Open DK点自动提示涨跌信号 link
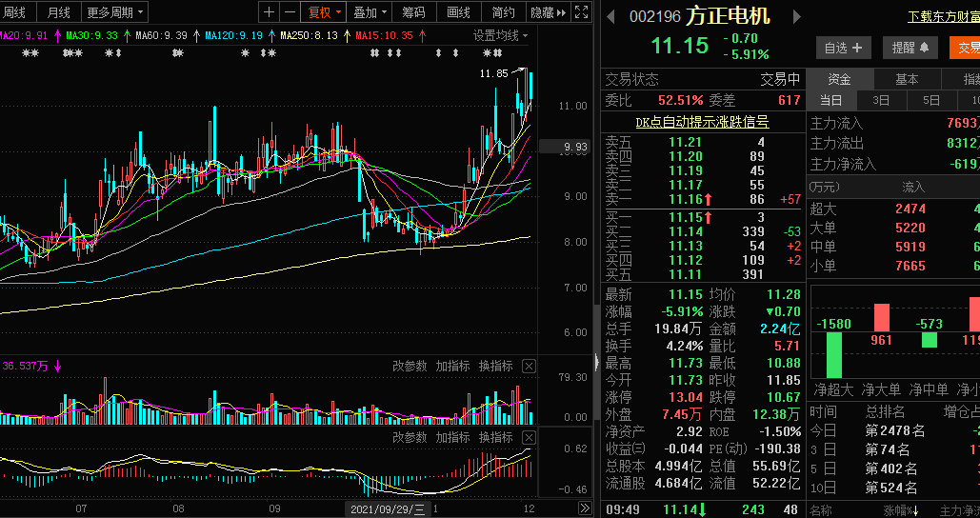 pos(702,122)
